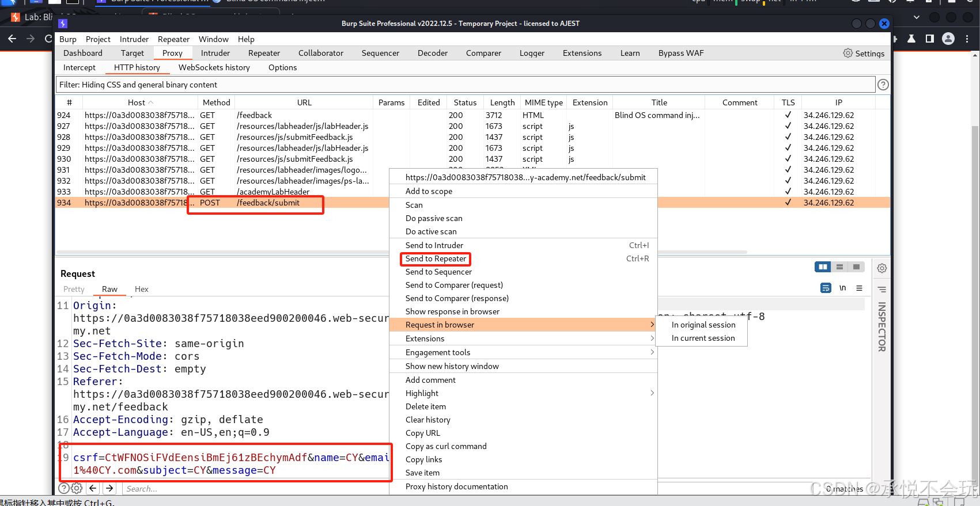Reload the browser page
This screenshot has height=506, width=980.
point(48,39)
